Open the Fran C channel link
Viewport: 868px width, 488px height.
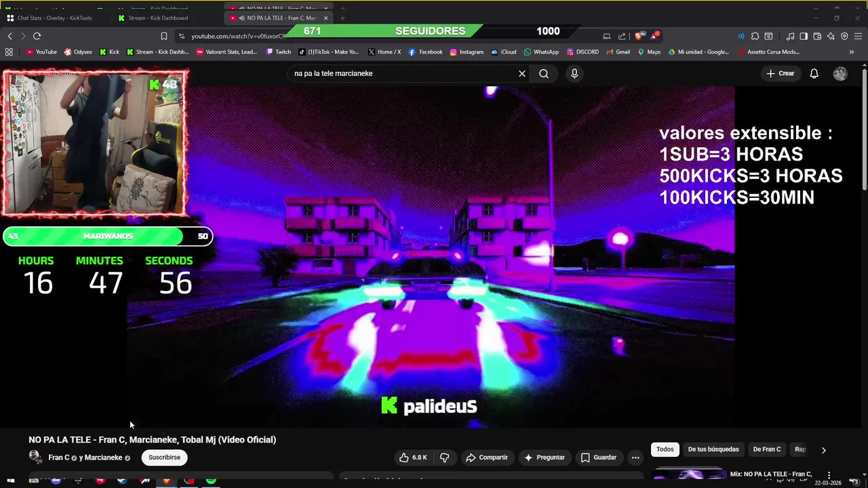point(58,457)
